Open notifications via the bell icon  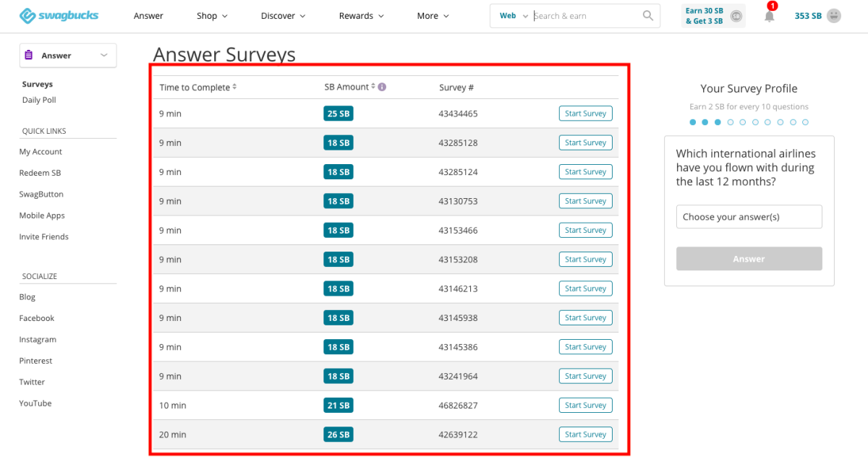pyautogui.click(x=769, y=16)
